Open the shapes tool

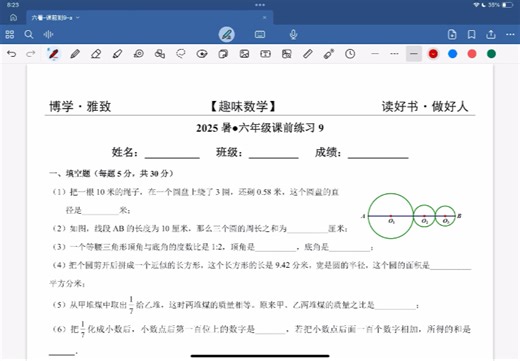pyautogui.click(x=160, y=54)
